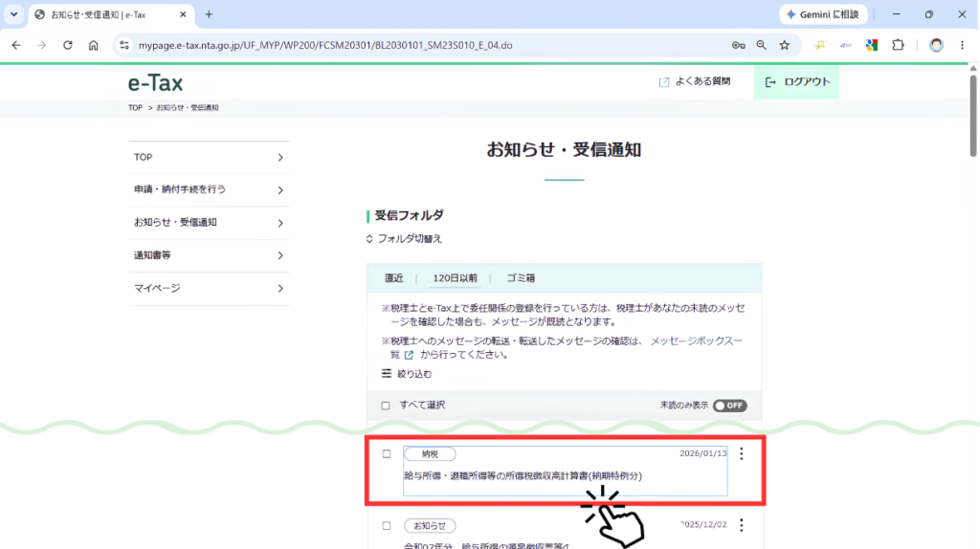The height and width of the screenshot is (549, 980).
Task: Open Chrome profile avatar
Action: (x=936, y=45)
